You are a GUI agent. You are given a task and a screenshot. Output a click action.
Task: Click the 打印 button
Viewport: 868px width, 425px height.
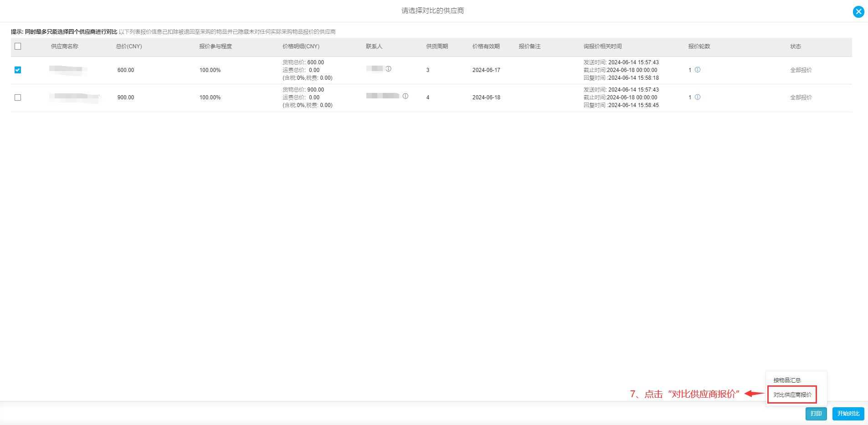pos(816,414)
